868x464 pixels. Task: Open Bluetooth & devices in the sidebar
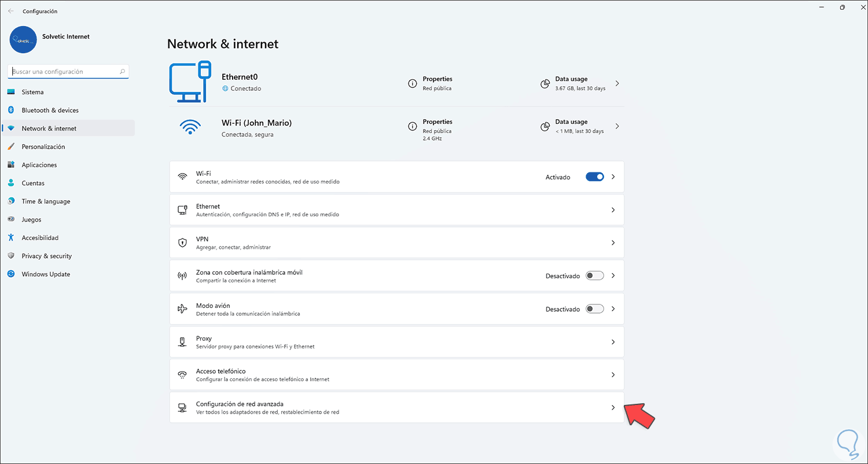point(50,111)
